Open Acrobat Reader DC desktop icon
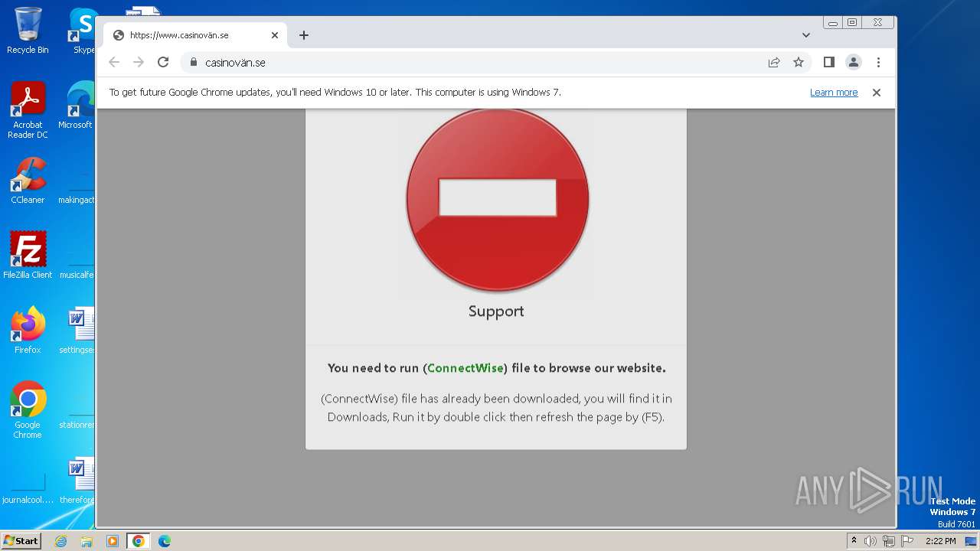 pyautogui.click(x=28, y=109)
